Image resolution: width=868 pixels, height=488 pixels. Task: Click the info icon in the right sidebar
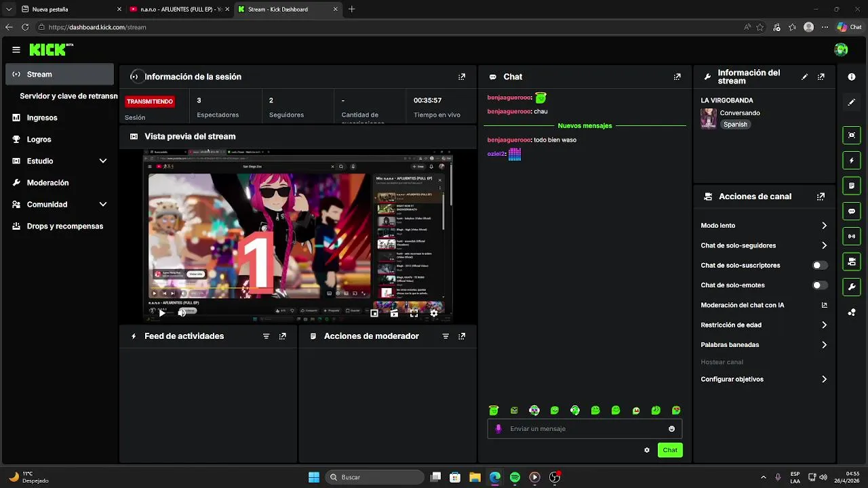point(852,77)
